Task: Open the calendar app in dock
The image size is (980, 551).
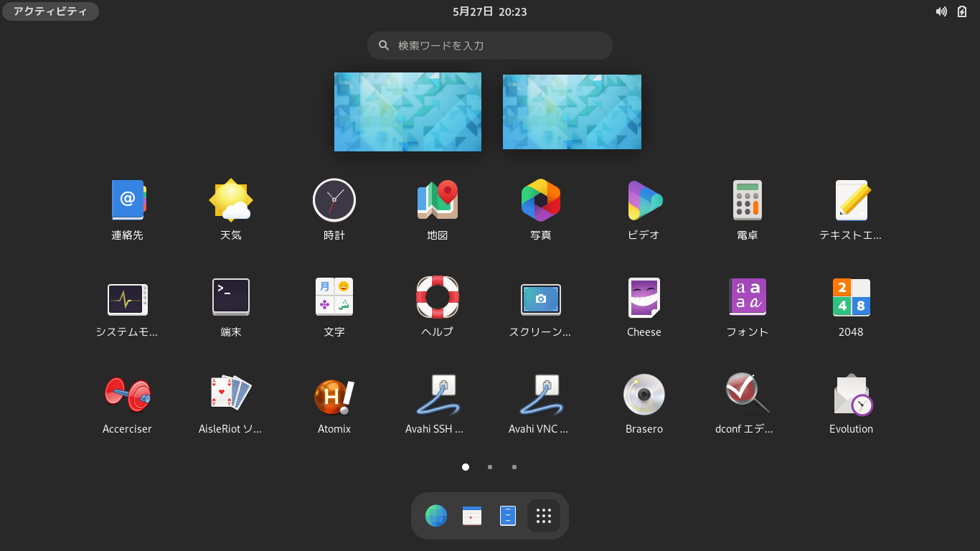Action: pos(472,516)
